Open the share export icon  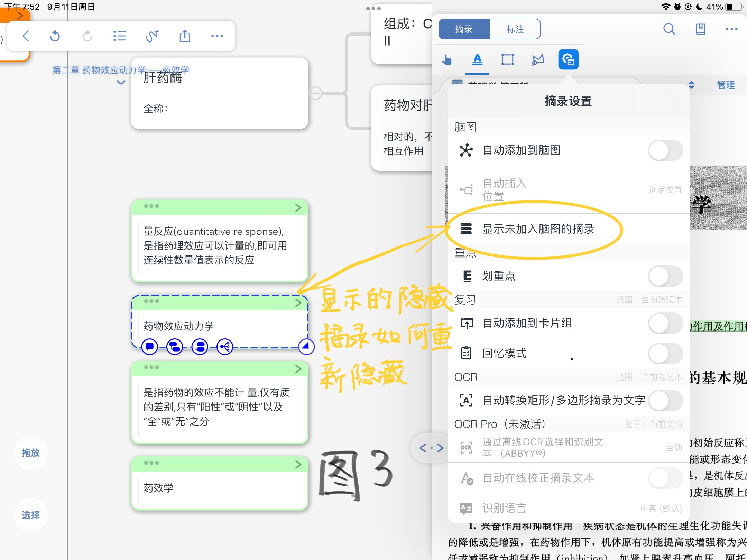point(185,36)
